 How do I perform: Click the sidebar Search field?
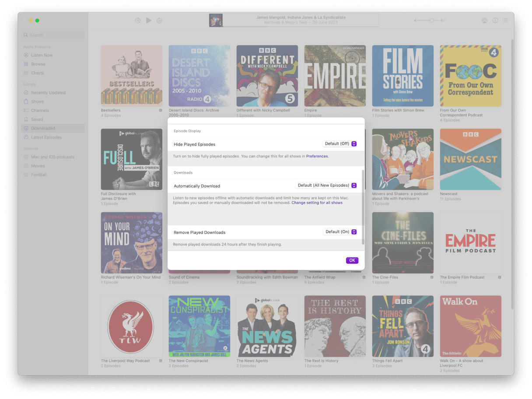54,35
